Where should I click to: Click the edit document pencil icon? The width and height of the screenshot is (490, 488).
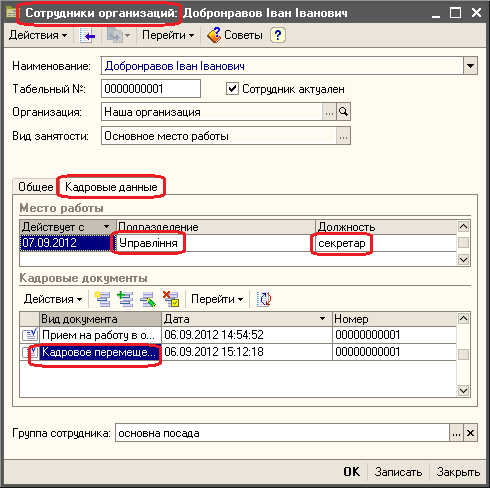pos(148,299)
